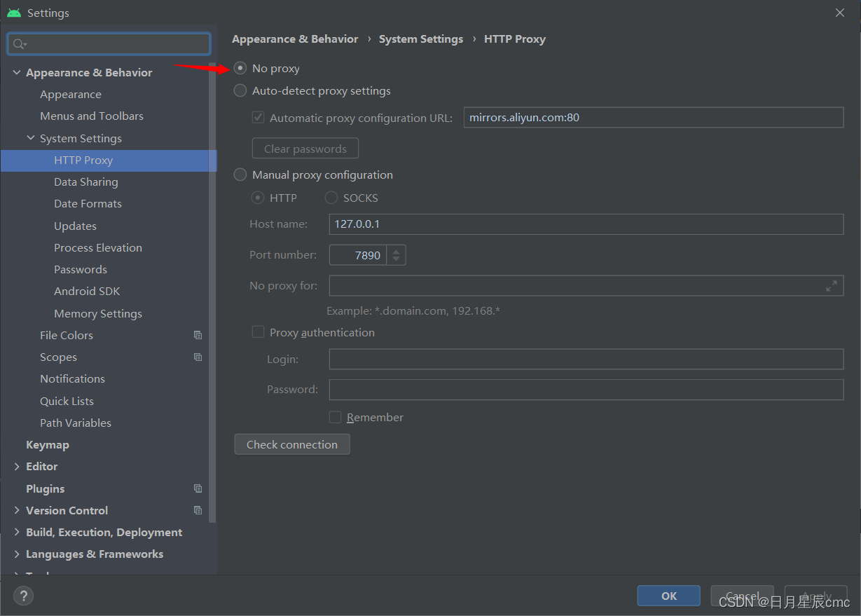The width and height of the screenshot is (861, 616).
Task: Open Android SDK settings
Action: pyautogui.click(x=87, y=291)
